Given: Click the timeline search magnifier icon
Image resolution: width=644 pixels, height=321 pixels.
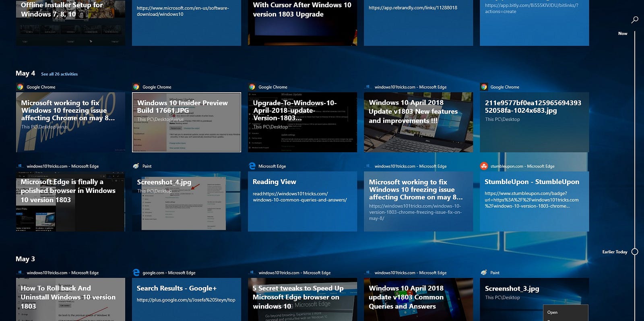Looking at the screenshot, I should point(635,19).
